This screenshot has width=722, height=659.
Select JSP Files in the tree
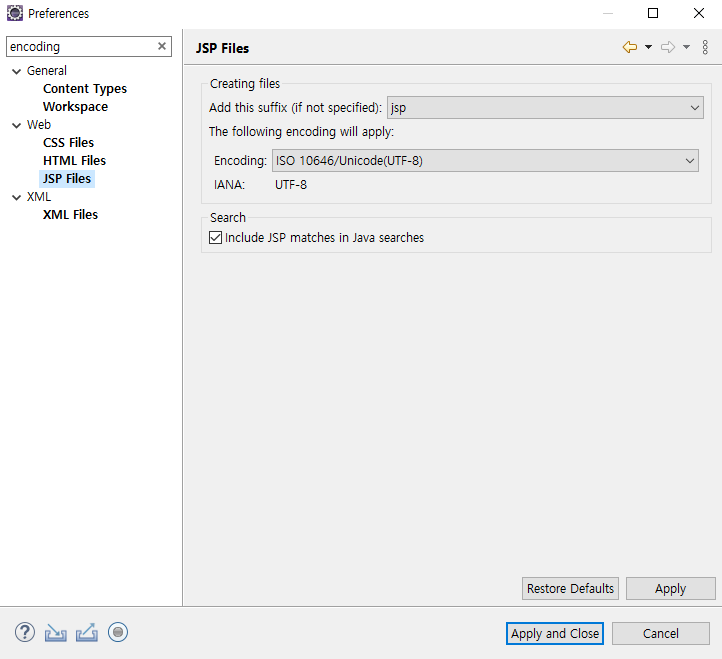tap(67, 179)
